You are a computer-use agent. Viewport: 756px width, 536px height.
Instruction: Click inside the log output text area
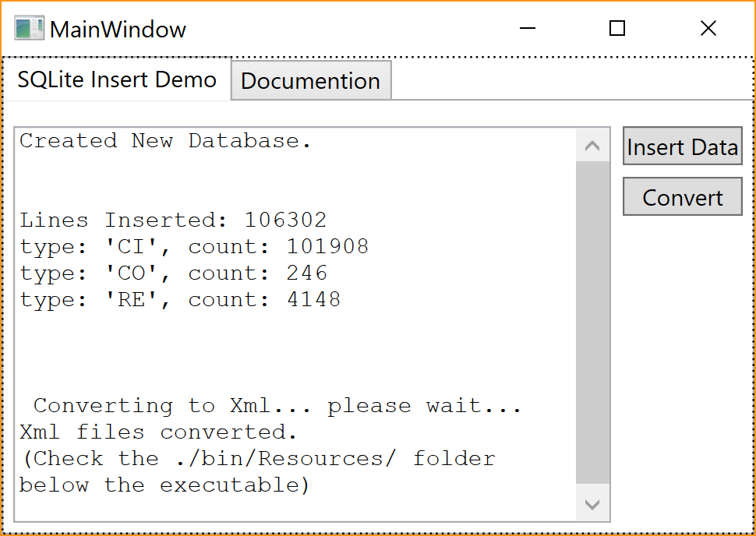click(x=312, y=351)
